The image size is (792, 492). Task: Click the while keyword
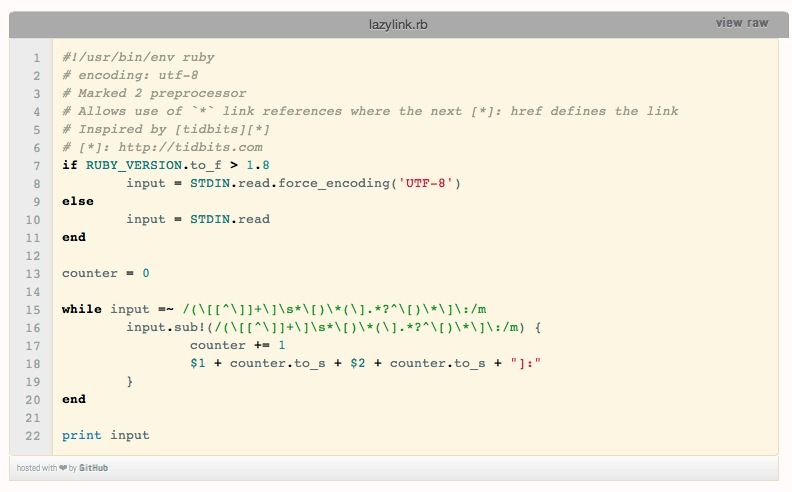[82, 310]
